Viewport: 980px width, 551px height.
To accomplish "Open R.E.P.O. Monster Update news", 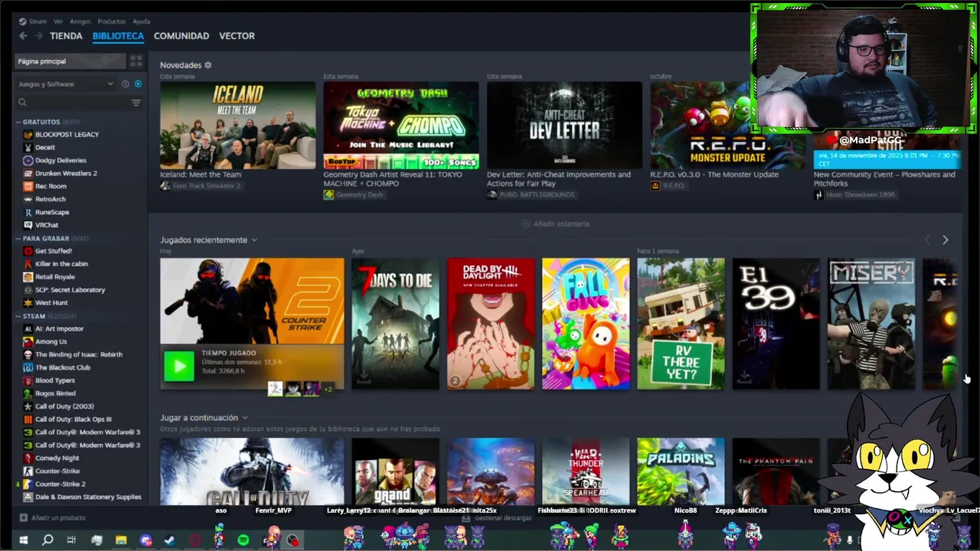I will [727, 126].
